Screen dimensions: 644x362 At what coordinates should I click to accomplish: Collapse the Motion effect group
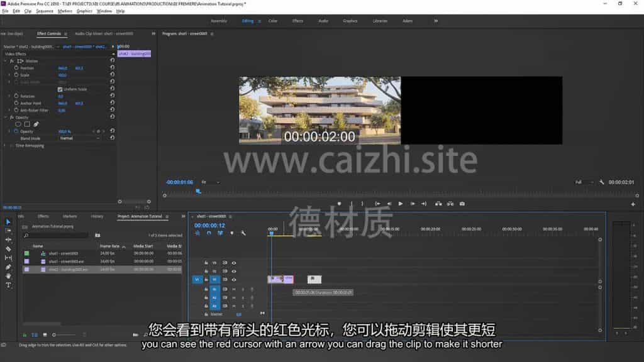click(6, 61)
